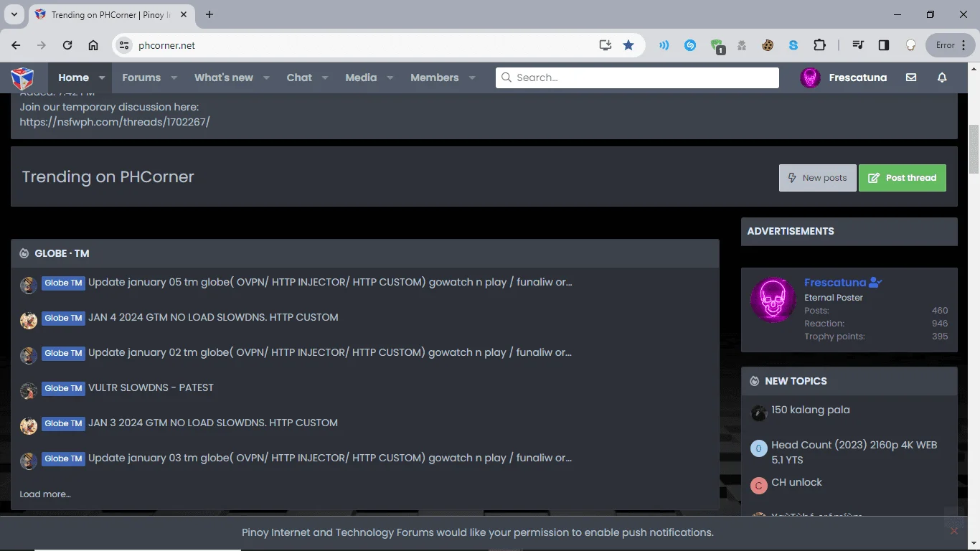
Task: Expand the Media dropdown arrow
Action: point(390,77)
